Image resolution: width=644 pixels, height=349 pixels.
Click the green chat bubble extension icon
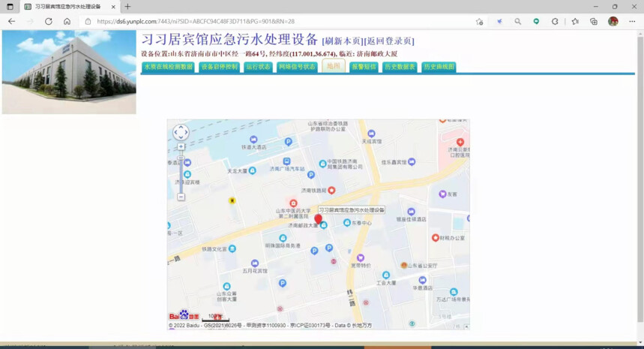536,21
